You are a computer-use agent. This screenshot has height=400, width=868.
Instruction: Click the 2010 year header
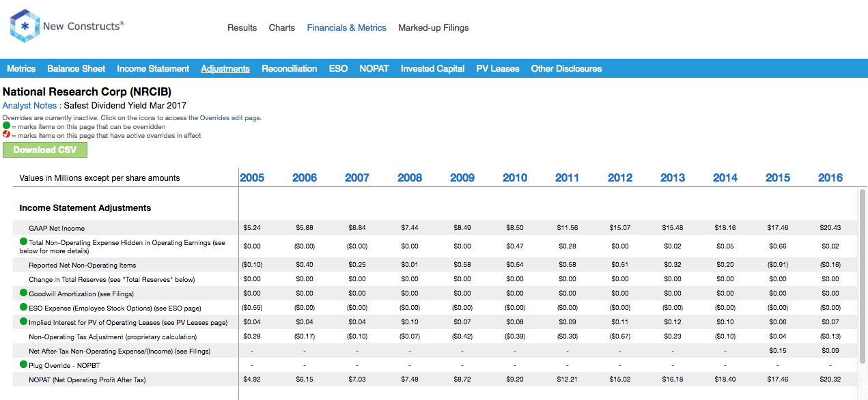pyautogui.click(x=515, y=178)
